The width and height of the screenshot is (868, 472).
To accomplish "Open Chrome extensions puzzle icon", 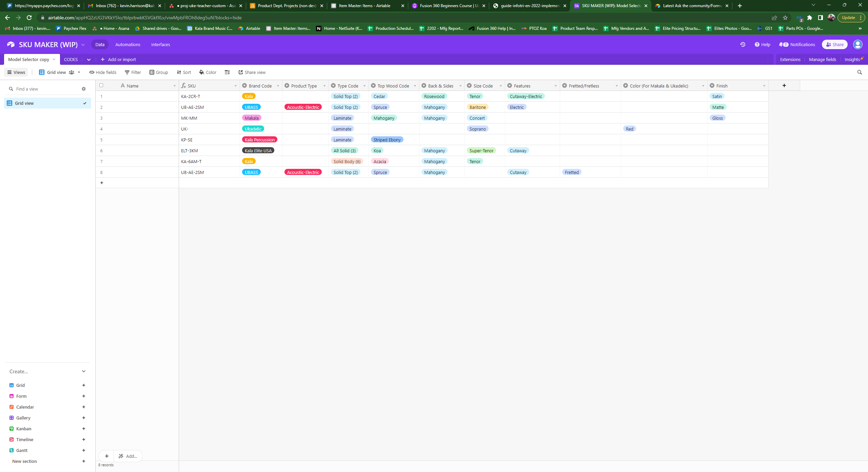I will [810, 18].
